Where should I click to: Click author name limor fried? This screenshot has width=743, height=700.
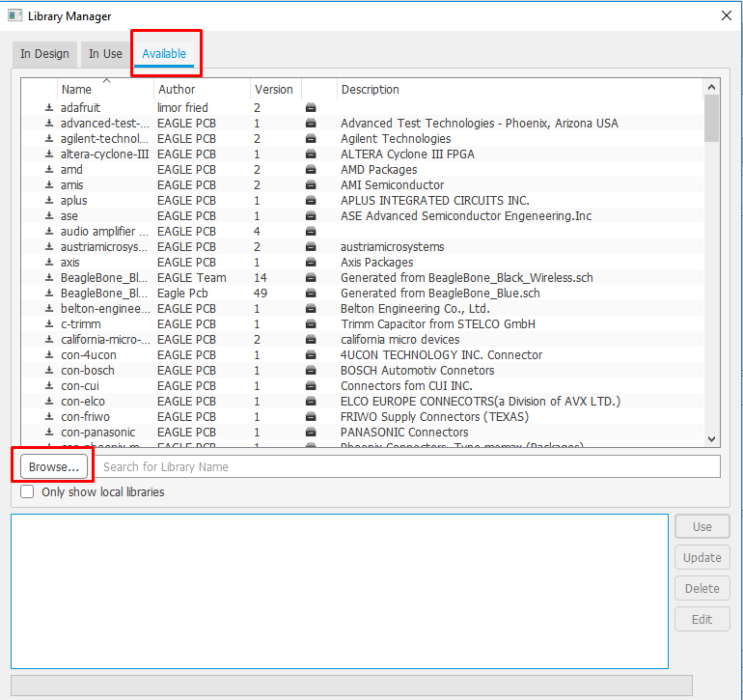[182, 108]
